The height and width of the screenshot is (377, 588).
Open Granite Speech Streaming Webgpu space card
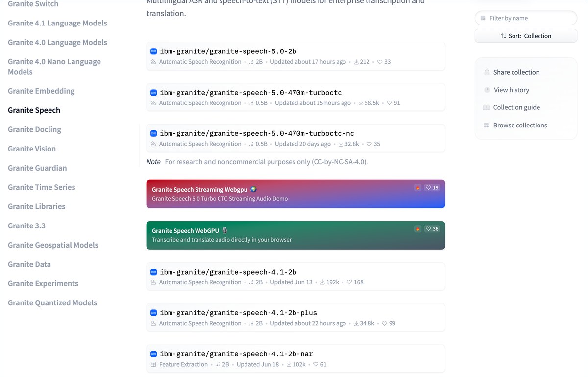pos(295,194)
